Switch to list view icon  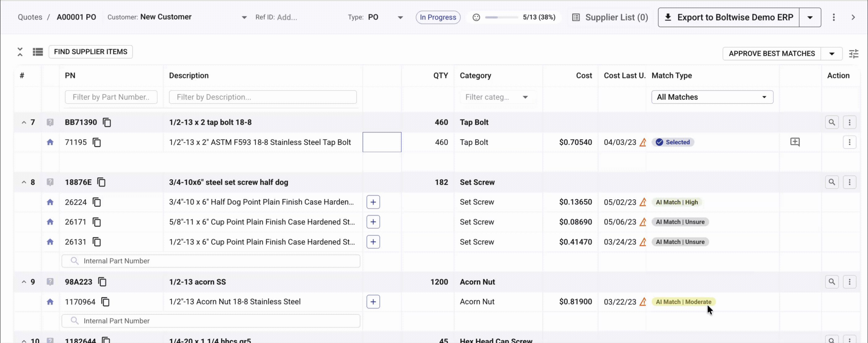click(38, 52)
